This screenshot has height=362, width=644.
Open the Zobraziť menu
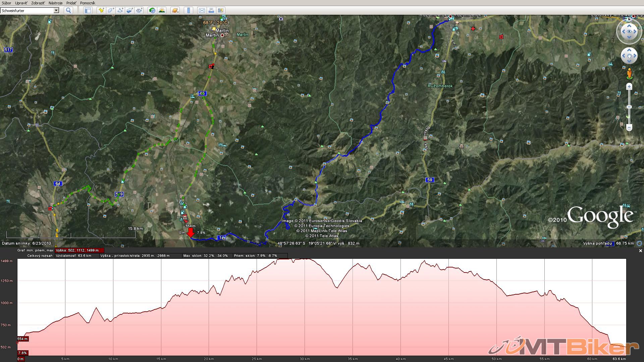[38, 3]
